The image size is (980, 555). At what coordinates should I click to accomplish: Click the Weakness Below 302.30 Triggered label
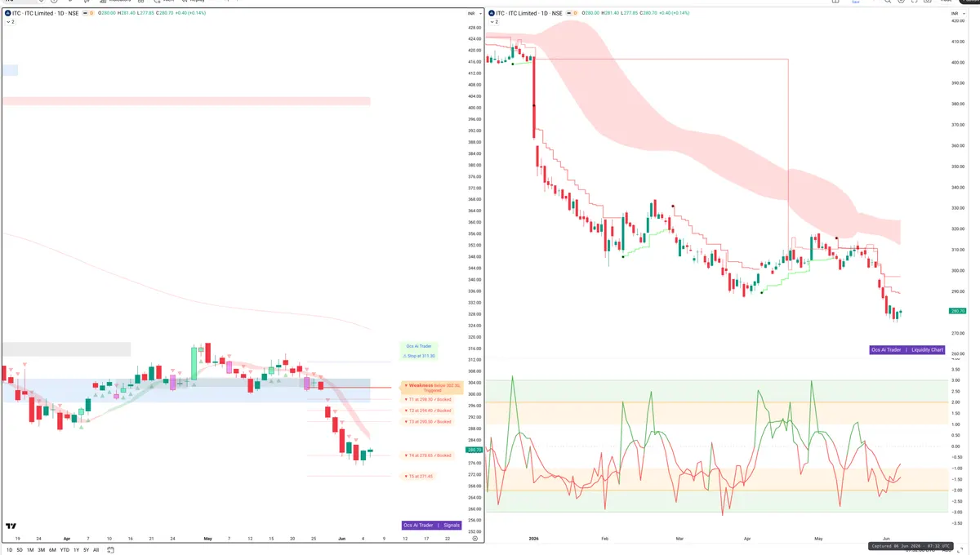coord(432,388)
